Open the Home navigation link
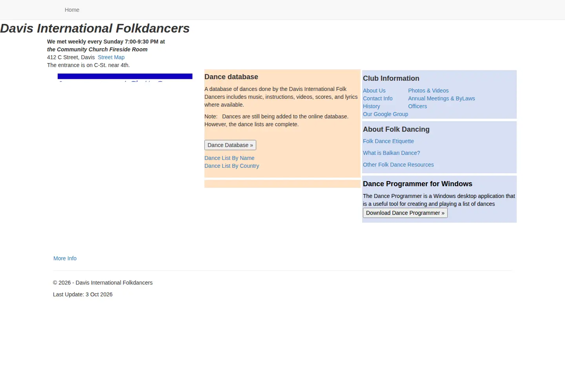 (72, 10)
